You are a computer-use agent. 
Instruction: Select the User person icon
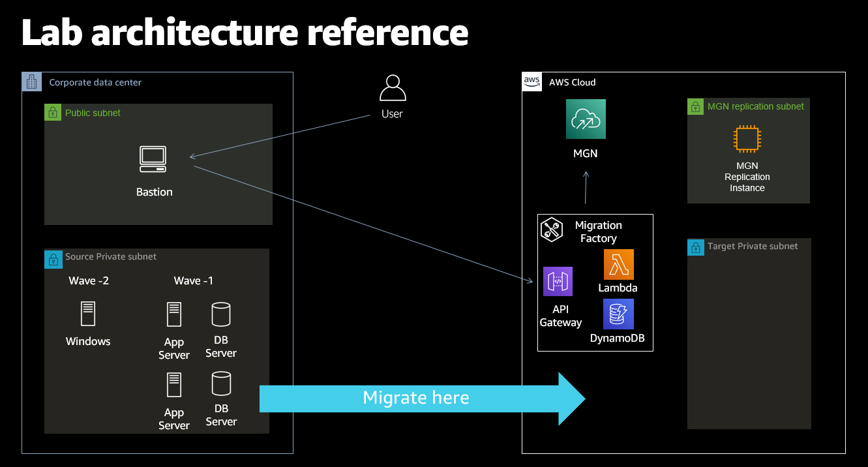(x=393, y=88)
